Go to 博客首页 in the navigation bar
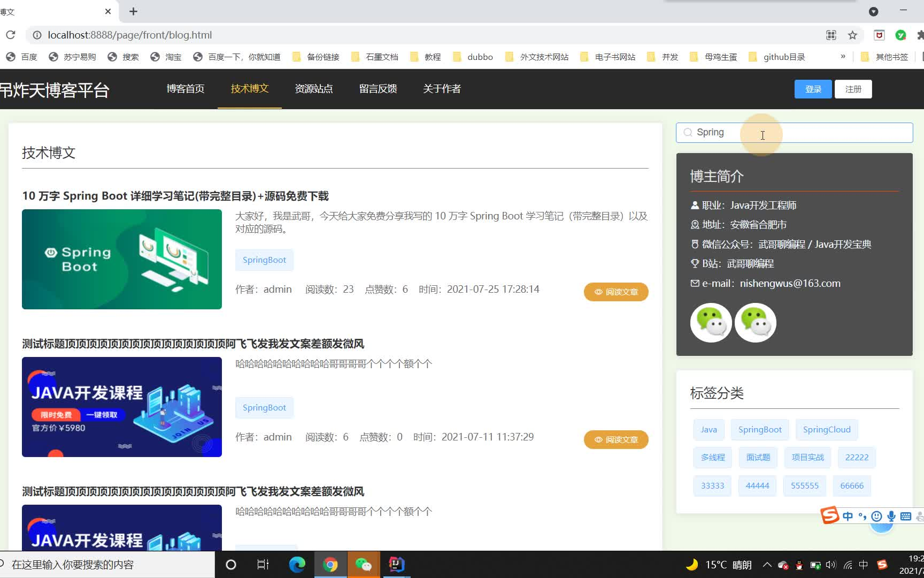This screenshot has height=578, width=924. (x=186, y=89)
